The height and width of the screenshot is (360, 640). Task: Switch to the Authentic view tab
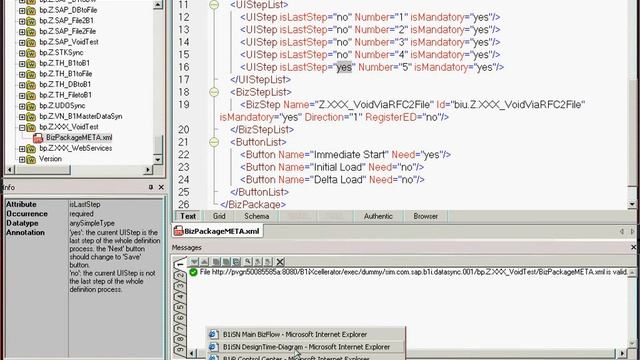[x=378, y=216]
